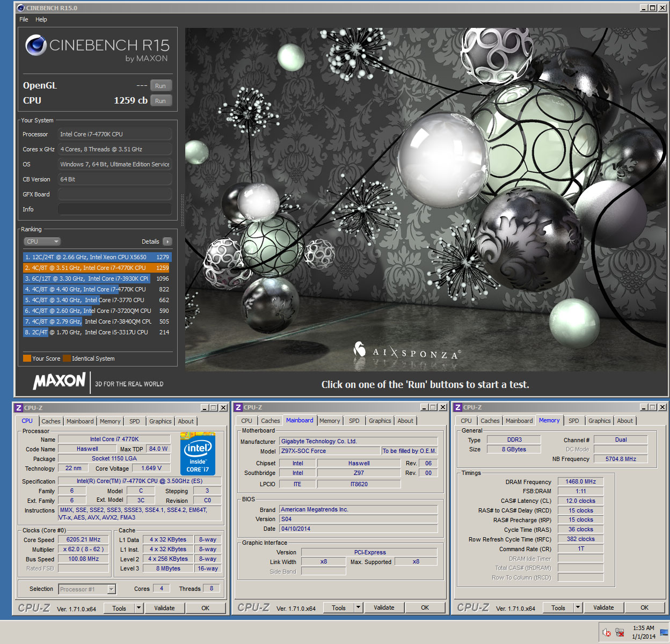Click the DRAM Frequency value 1468.0 MHz

pyautogui.click(x=580, y=481)
